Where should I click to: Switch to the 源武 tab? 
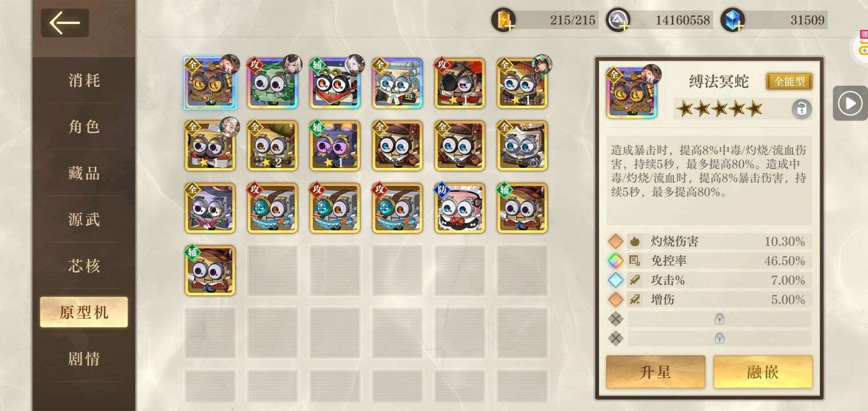click(x=85, y=220)
